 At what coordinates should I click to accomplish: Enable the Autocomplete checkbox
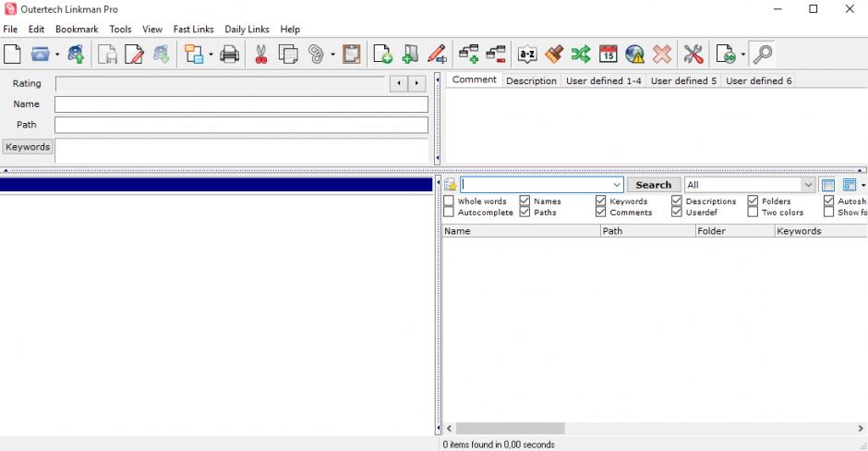449,213
